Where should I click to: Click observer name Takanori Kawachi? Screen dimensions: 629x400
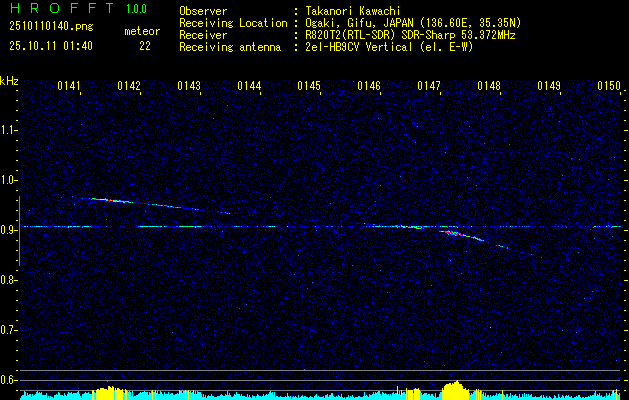click(x=353, y=11)
